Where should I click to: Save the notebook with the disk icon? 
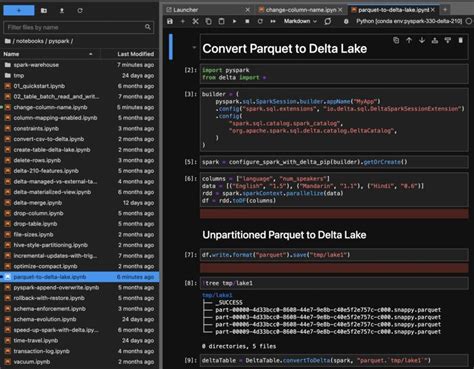(x=170, y=21)
